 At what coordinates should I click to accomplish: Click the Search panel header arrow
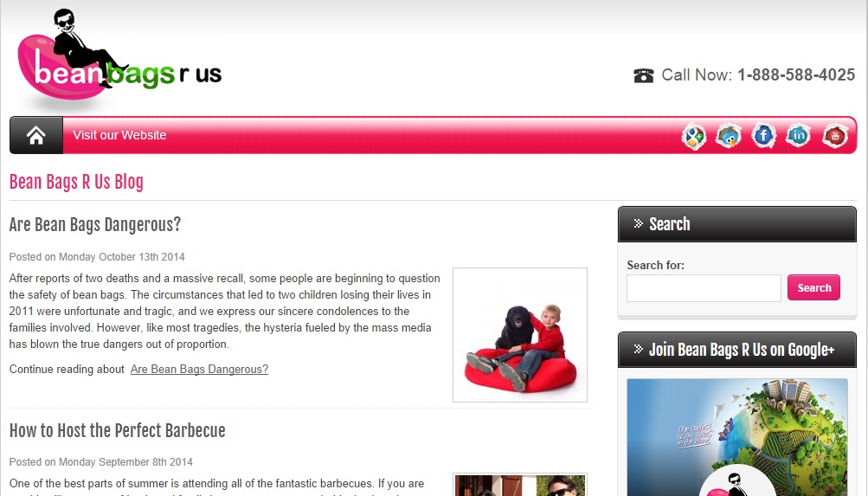pos(639,223)
